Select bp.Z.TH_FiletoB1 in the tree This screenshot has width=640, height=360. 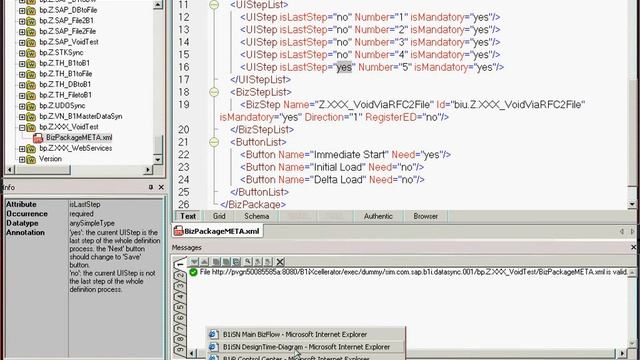65,95
